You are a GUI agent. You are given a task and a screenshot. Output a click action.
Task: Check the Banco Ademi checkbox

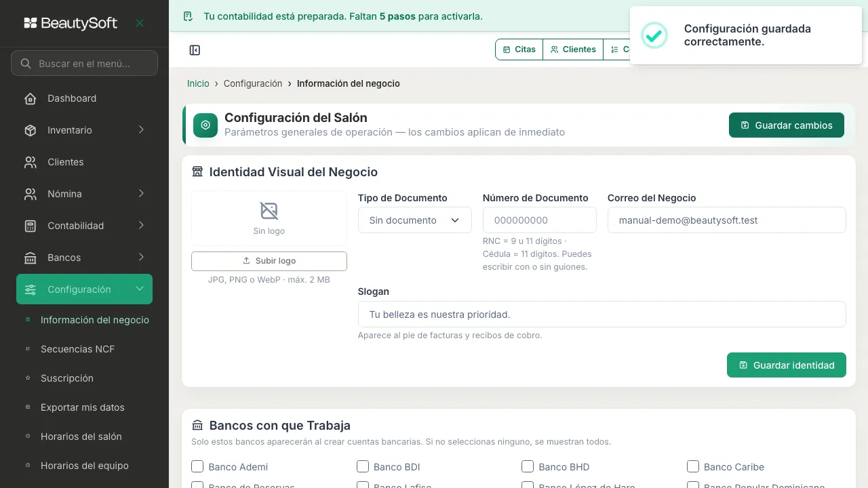(197, 466)
